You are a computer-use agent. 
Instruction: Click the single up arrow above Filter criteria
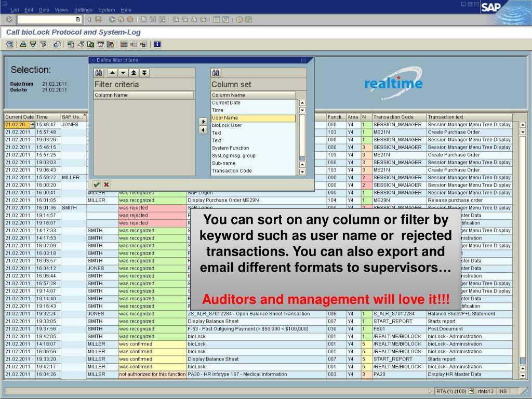click(x=112, y=73)
